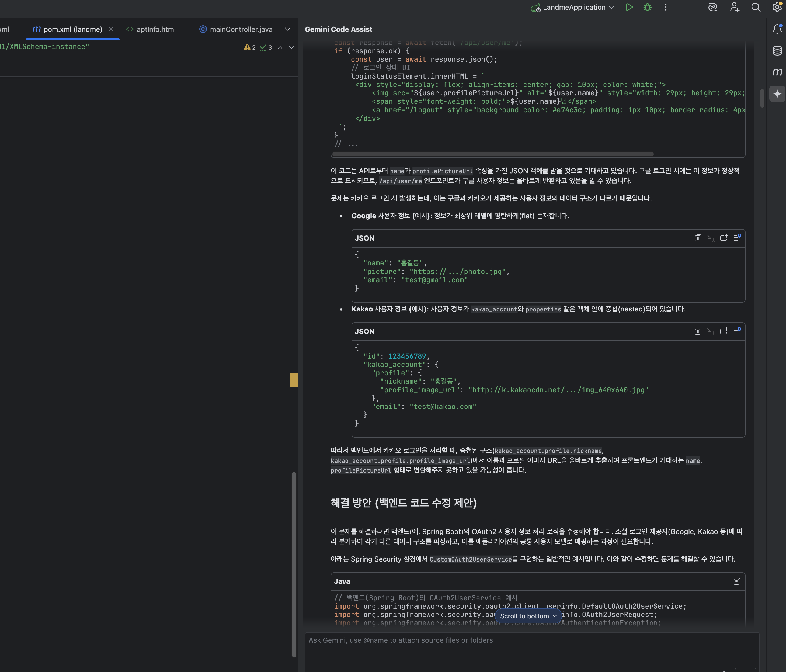786x672 pixels.
Task: Open the run toolbar more-actions menu
Action: pos(666,7)
